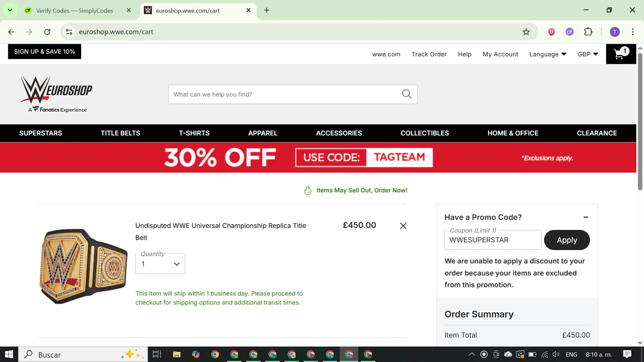
Task: Close the euroshop.wwe.com/cart tab
Action: 249,10
